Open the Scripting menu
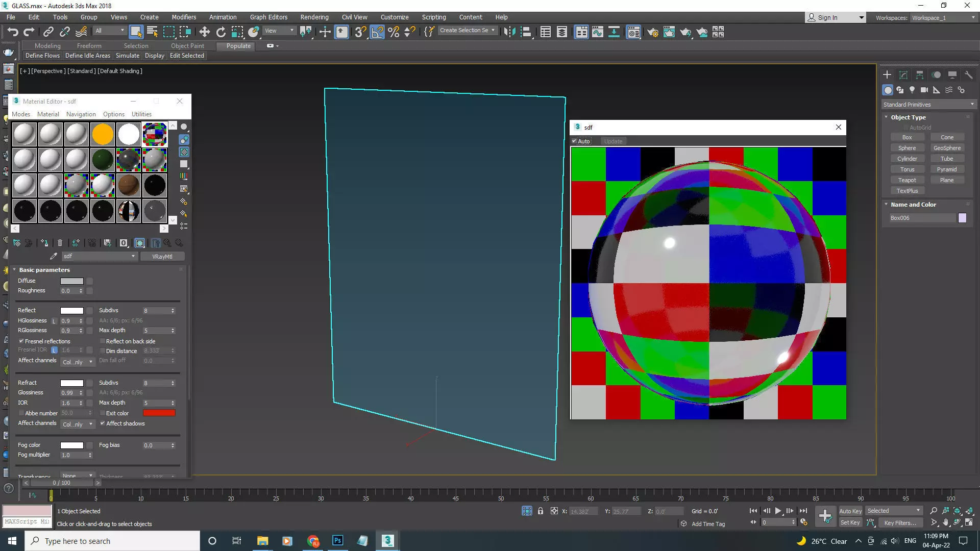The image size is (980, 551). [434, 17]
